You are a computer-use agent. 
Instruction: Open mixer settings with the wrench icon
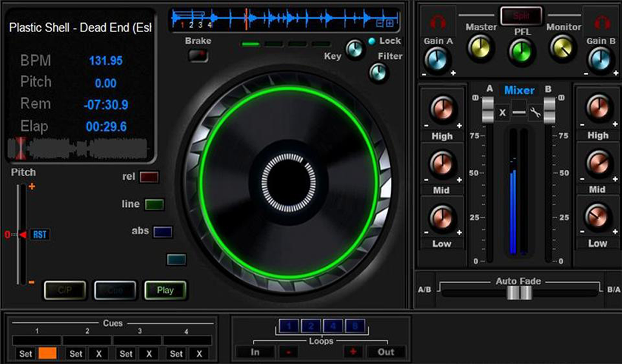[x=535, y=112]
